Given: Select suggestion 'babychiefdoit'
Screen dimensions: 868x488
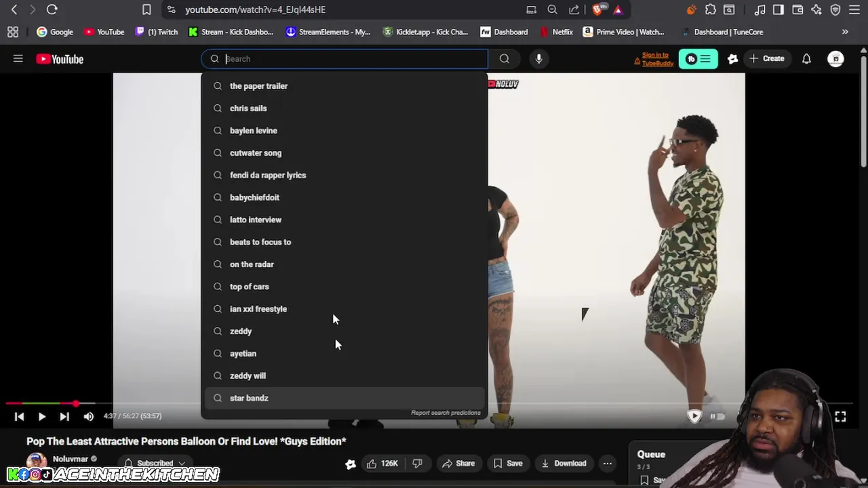Looking at the screenshot, I should (344, 197).
